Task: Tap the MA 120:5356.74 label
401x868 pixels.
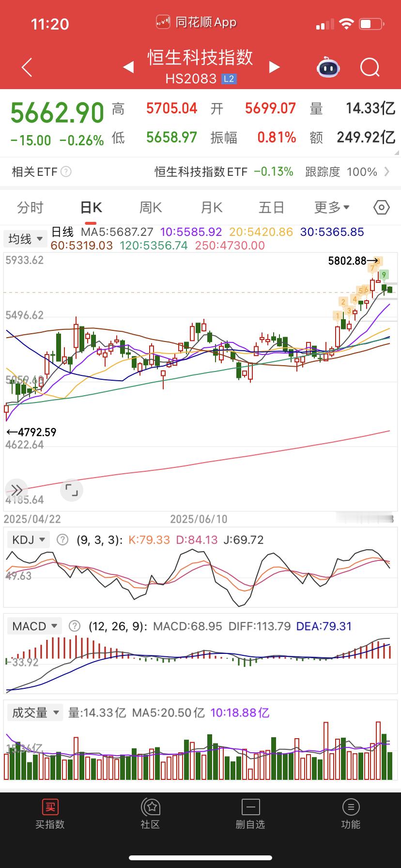Action: pyautogui.click(x=154, y=246)
